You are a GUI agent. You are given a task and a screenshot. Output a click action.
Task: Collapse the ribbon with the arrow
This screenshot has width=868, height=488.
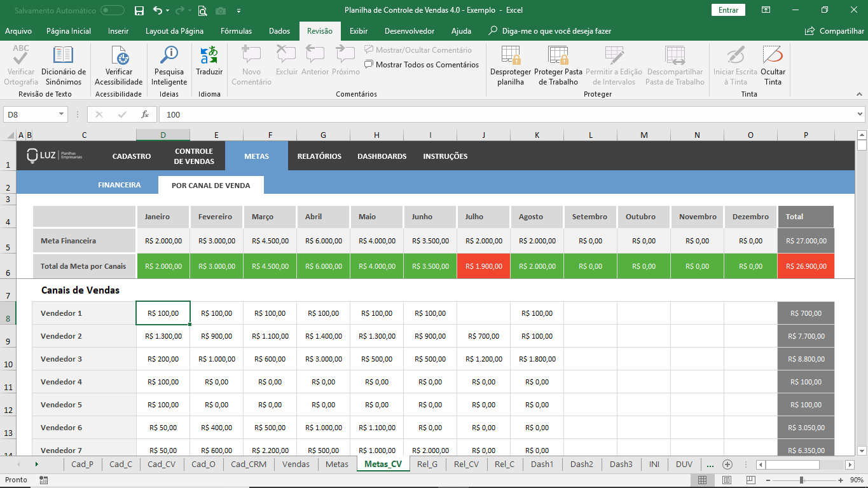tap(859, 94)
